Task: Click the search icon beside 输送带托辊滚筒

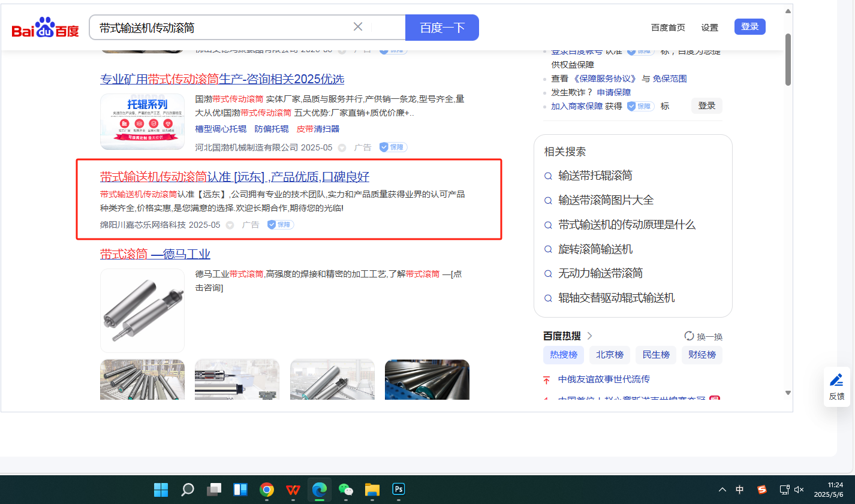Action: point(548,176)
